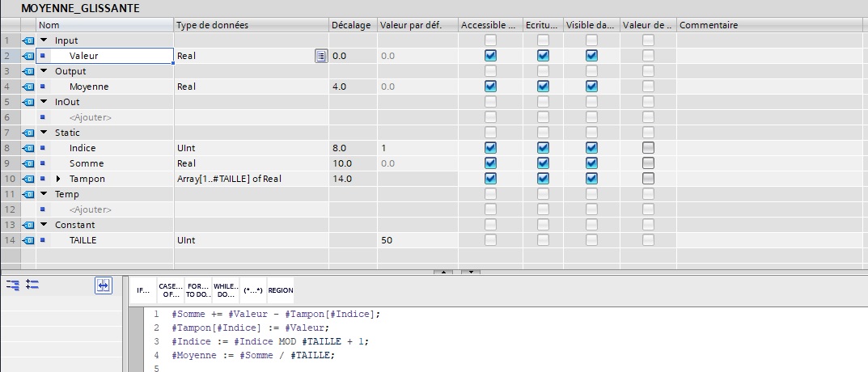Image resolution: width=868 pixels, height=372 pixels.
Task: Open data type picker for Valeur
Action: point(321,56)
